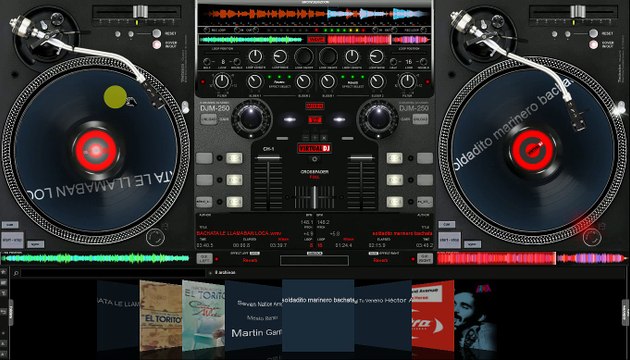Click the right deck loop value 16
The image size is (630, 360).
[x=409, y=62]
